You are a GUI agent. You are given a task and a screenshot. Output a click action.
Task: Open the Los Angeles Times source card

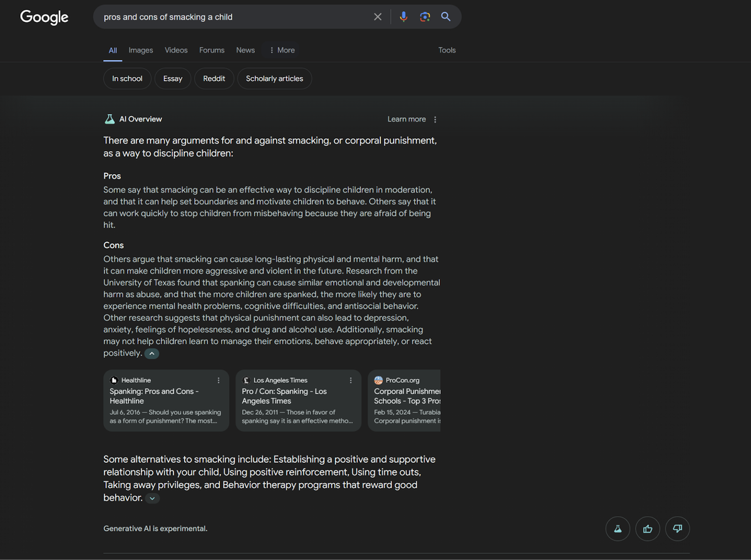tap(293, 400)
